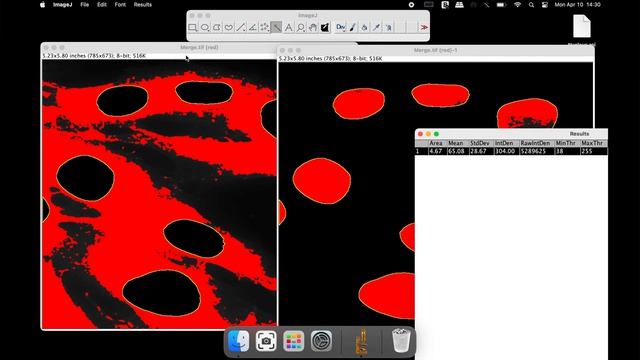Select the Hand scrolling tool

313,27
